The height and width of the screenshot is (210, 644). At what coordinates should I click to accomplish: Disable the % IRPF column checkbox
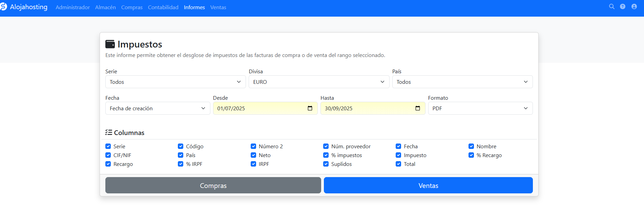coord(181,164)
